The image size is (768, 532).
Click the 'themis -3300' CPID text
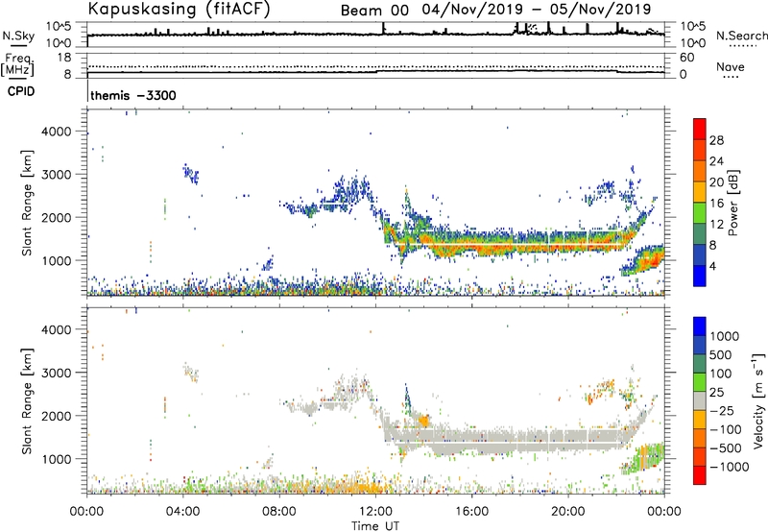click(x=133, y=95)
